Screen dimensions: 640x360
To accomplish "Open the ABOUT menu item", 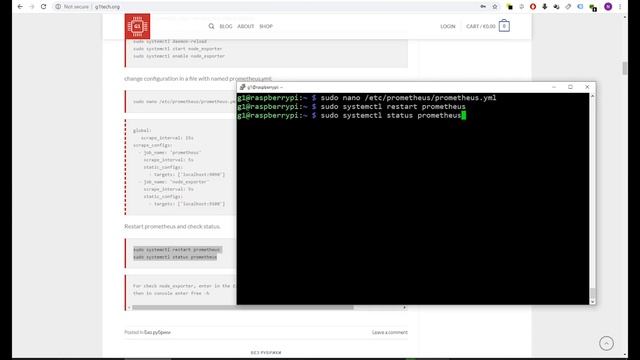I will [x=246, y=26].
